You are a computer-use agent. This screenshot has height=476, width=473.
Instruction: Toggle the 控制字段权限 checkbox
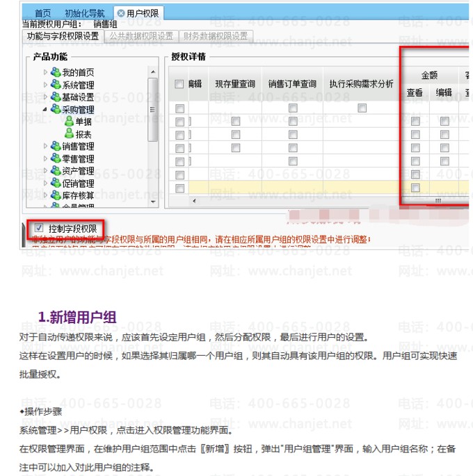point(38,228)
